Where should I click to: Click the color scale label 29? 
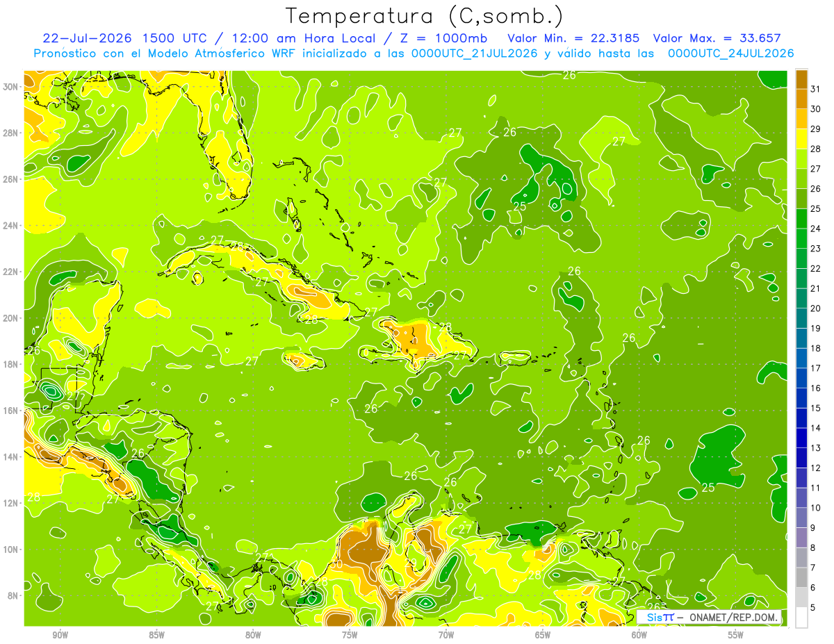(x=816, y=129)
